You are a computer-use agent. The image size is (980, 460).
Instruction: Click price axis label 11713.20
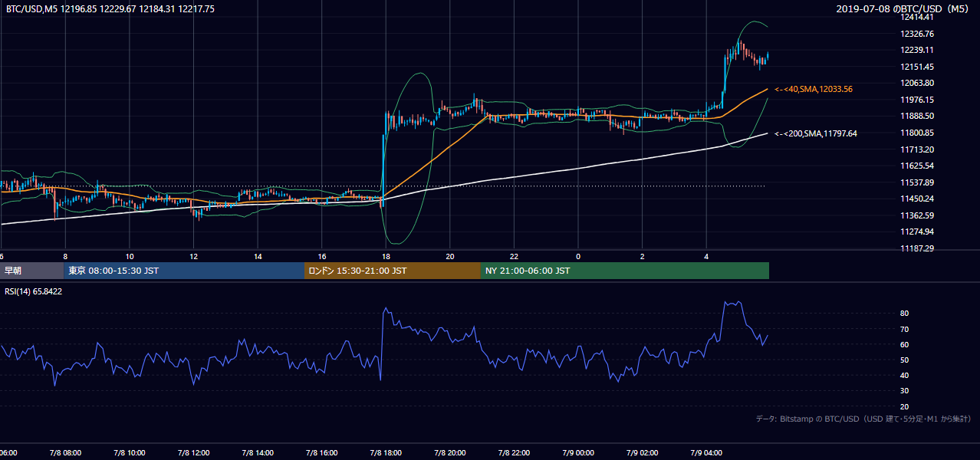916,149
